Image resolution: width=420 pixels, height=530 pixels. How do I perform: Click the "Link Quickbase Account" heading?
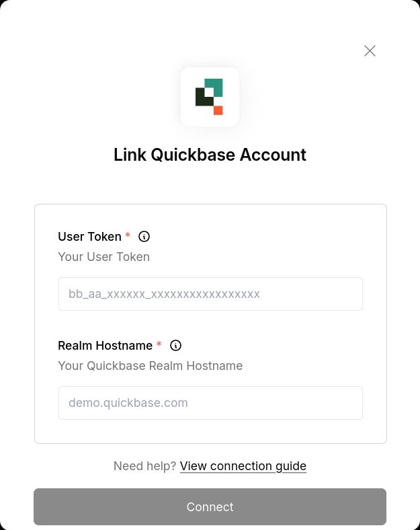tap(210, 155)
